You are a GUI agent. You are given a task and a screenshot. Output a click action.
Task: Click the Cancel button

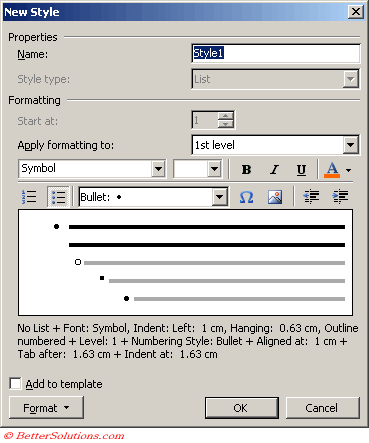(x=323, y=408)
